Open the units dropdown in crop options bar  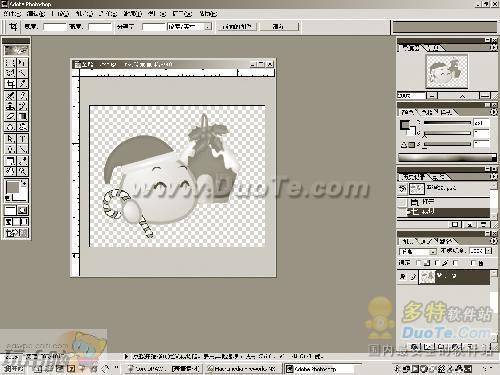(189, 26)
